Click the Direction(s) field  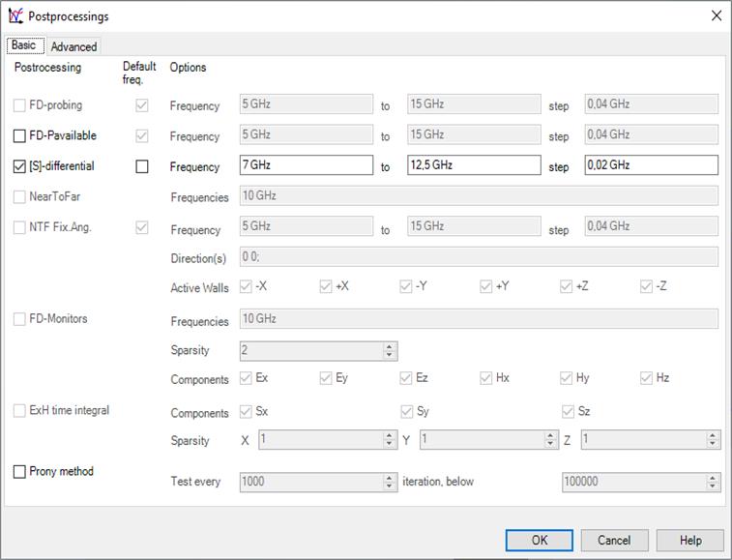(479, 257)
